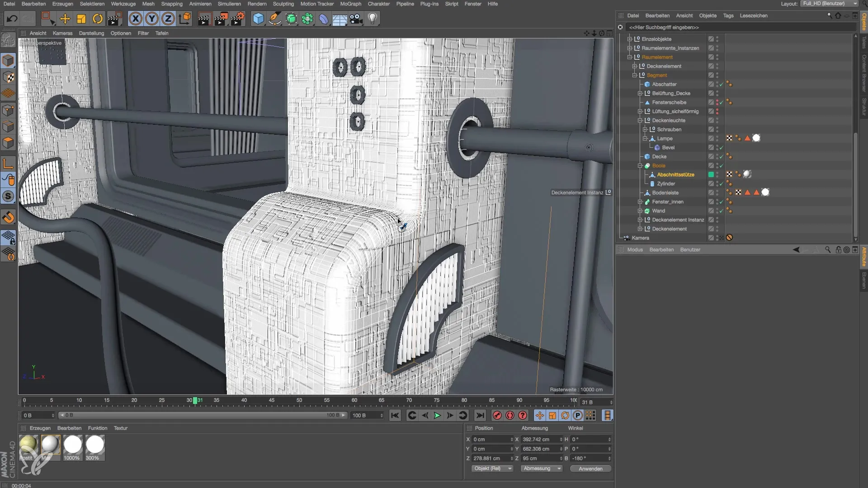Add a camera object

356,19
